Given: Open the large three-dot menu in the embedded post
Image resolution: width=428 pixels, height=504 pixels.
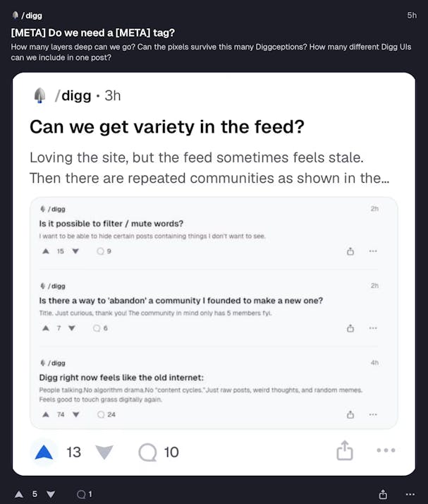Looking at the screenshot, I should pyautogui.click(x=386, y=451).
